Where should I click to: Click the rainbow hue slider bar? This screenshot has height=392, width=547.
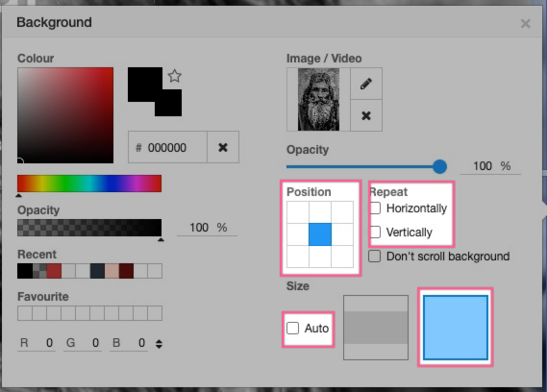89,184
